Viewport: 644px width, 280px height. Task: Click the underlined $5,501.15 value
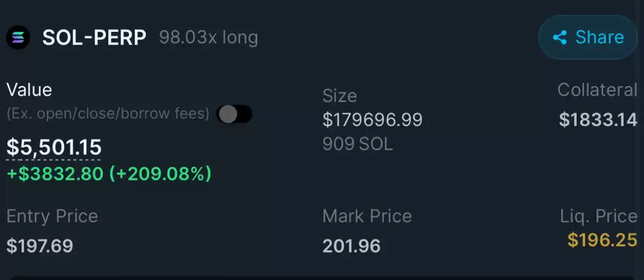[54, 147]
